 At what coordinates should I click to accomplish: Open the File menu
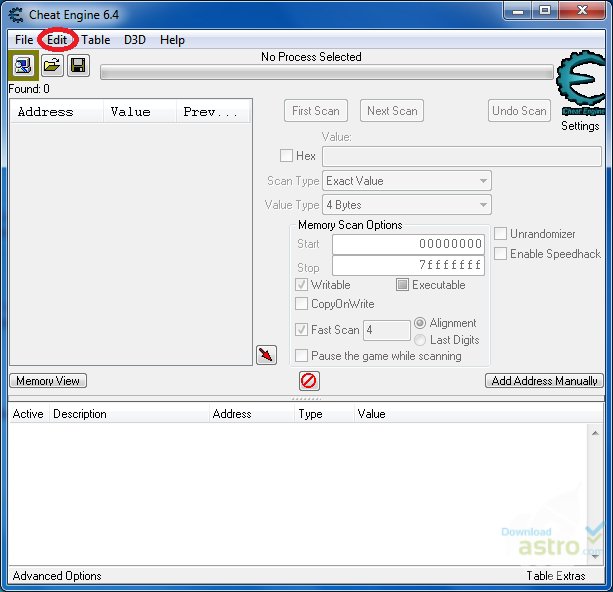pos(24,40)
